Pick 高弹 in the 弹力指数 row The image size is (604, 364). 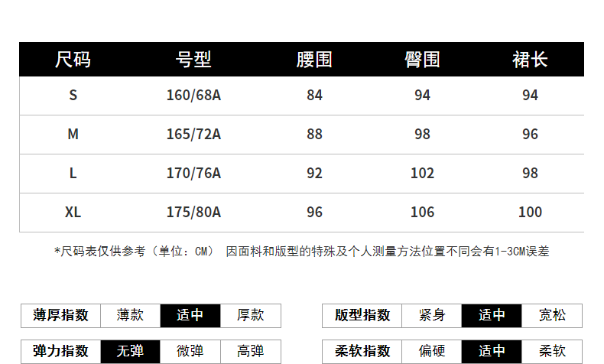tap(250, 352)
